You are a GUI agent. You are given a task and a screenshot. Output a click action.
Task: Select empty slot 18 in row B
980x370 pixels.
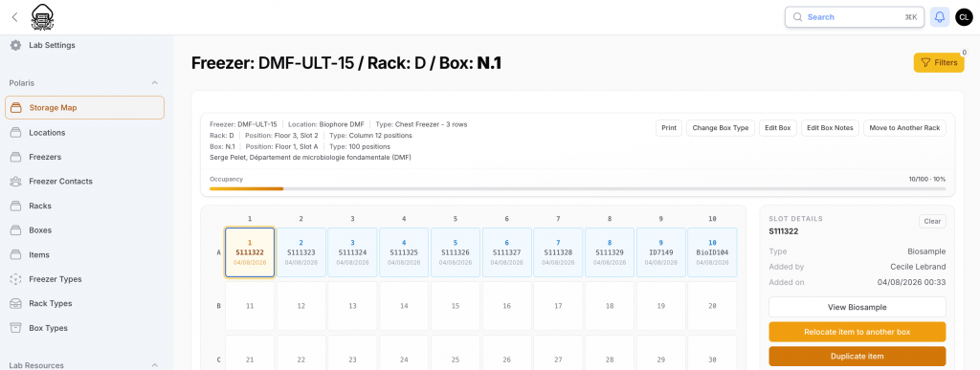point(610,306)
